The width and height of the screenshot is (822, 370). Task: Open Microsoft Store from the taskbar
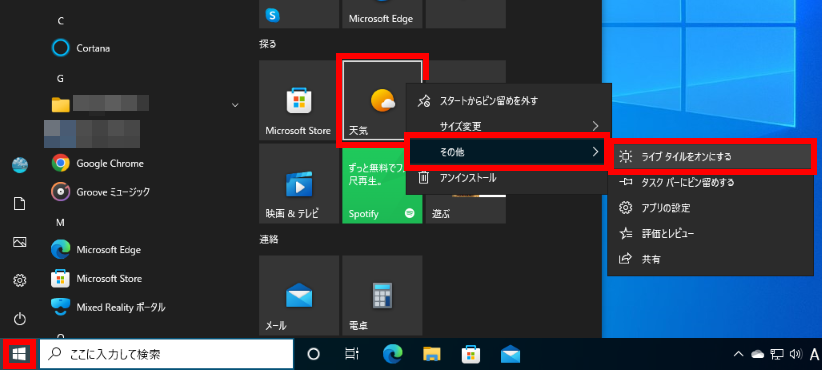coord(471,355)
